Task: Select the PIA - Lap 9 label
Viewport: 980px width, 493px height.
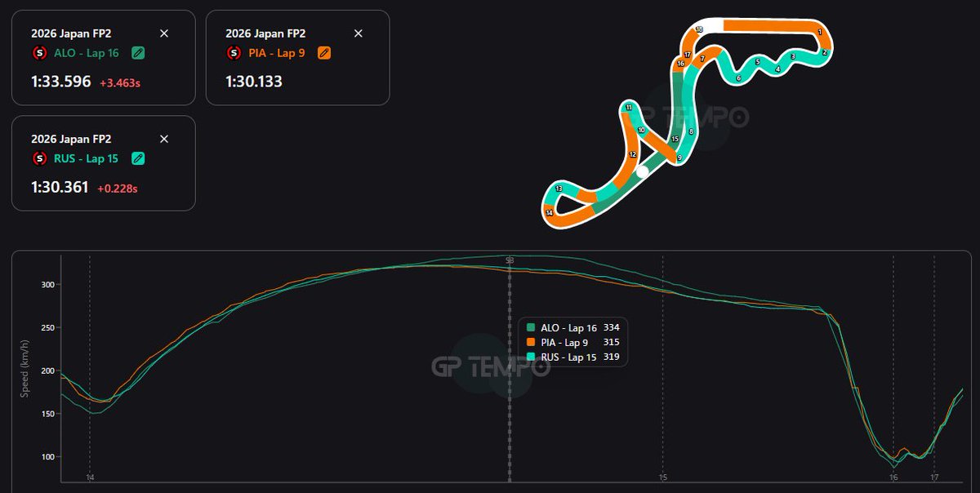Action: pos(278,53)
